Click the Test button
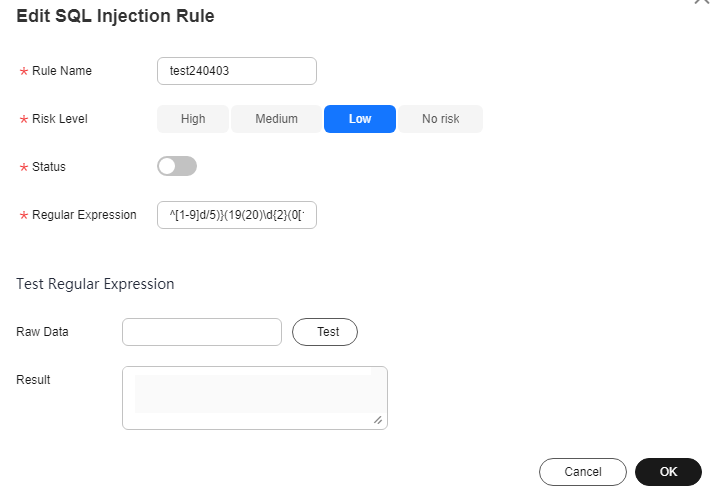 325,332
